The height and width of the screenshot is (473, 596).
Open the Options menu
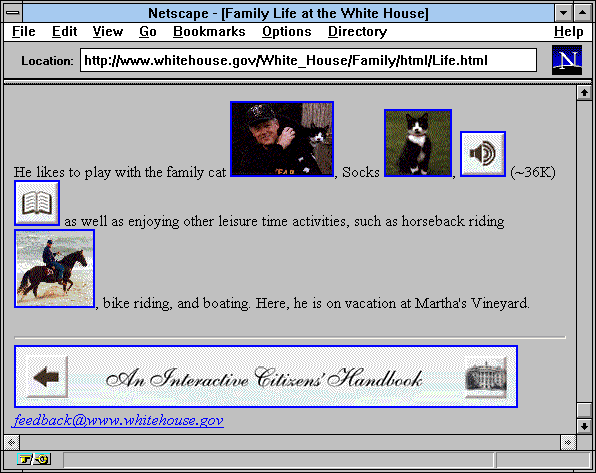point(287,32)
